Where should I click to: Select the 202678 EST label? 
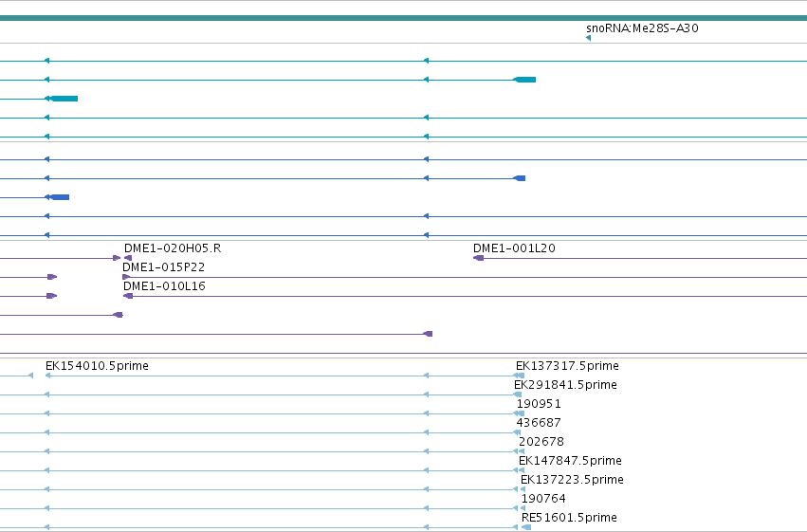541,442
